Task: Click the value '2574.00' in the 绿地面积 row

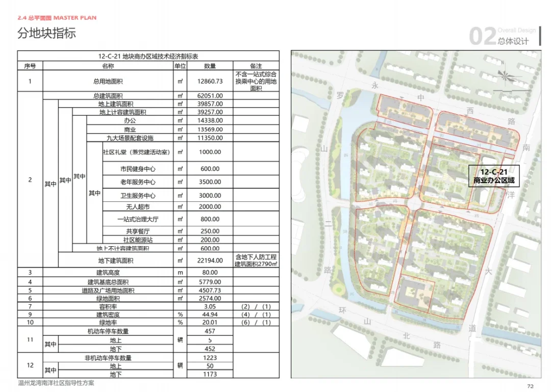Action: point(210,299)
